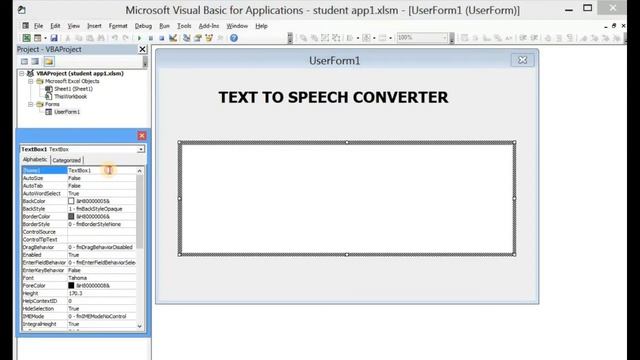
Task: Close the Project - VBAProject panel
Action: (142, 49)
